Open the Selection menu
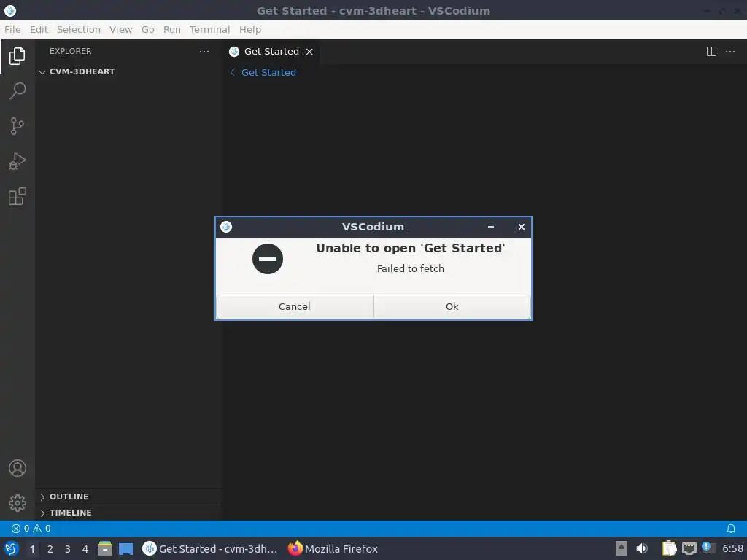This screenshot has height=560, width=747. point(79,29)
